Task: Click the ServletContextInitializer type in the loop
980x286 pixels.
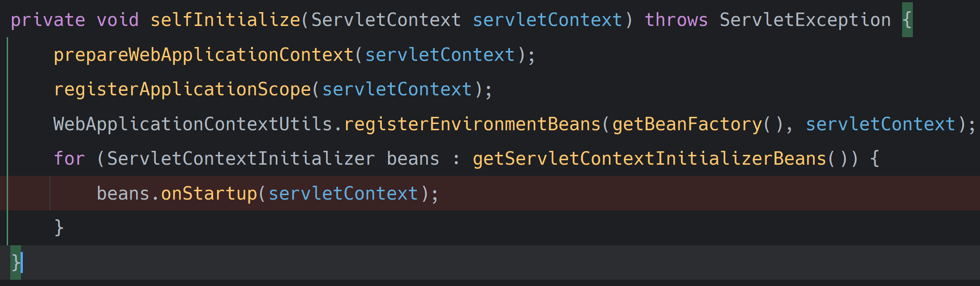Action: pos(241,158)
